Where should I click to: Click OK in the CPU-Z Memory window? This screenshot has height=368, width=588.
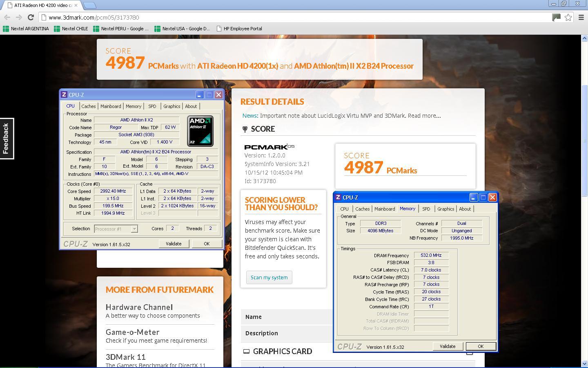click(x=481, y=346)
